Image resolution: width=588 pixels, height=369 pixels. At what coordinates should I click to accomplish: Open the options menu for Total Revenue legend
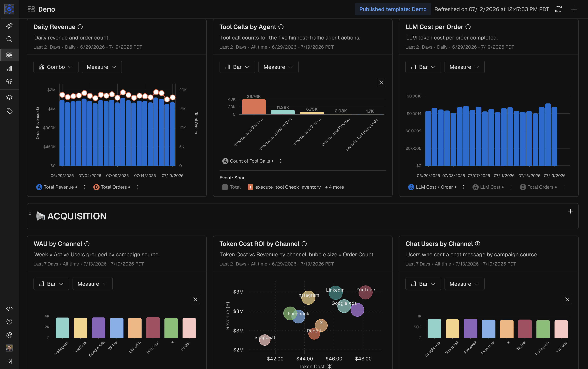(84, 187)
